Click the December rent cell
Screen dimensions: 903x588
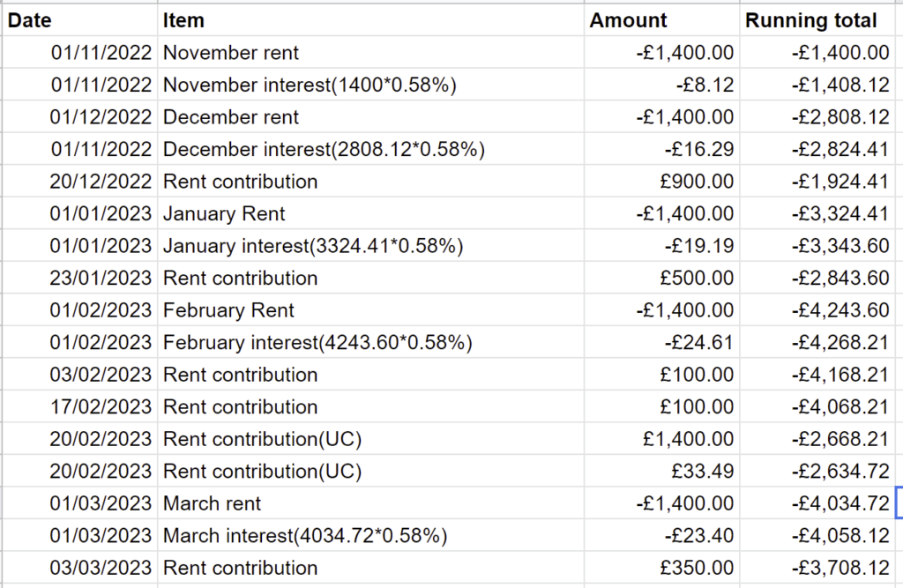[x=231, y=117]
